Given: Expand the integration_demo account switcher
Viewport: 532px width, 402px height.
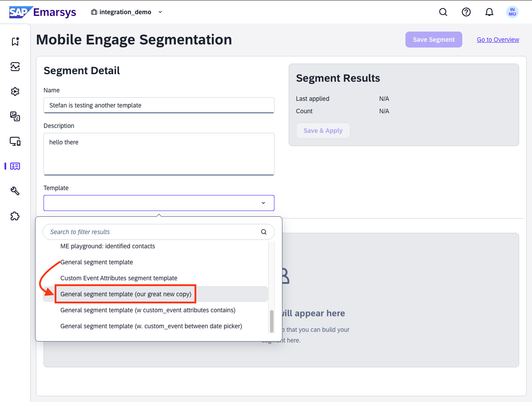Looking at the screenshot, I should pos(127,12).
